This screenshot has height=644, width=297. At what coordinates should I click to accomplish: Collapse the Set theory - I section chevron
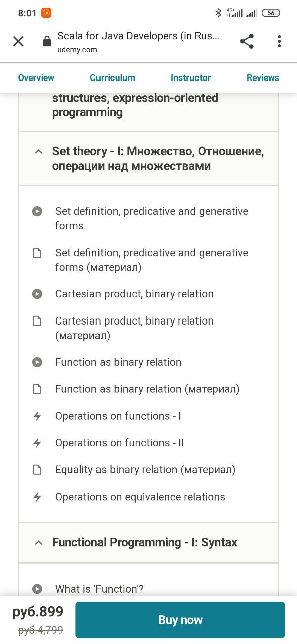(38, 152)
